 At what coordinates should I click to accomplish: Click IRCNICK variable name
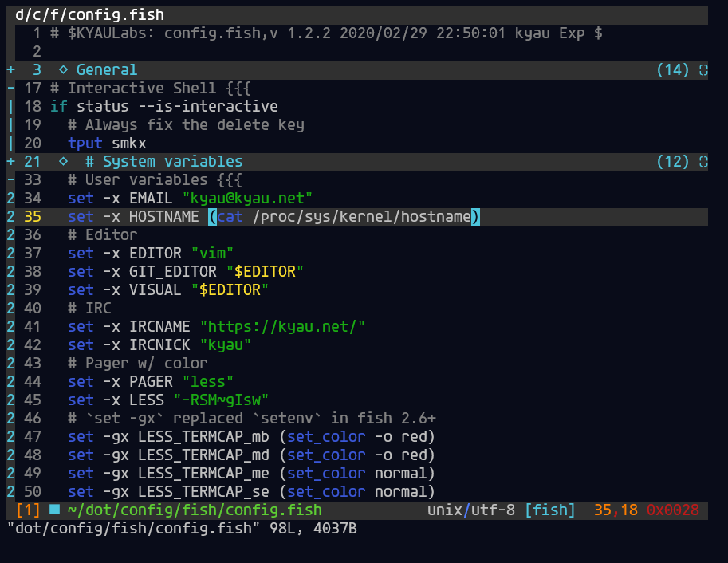pos(159,344)
